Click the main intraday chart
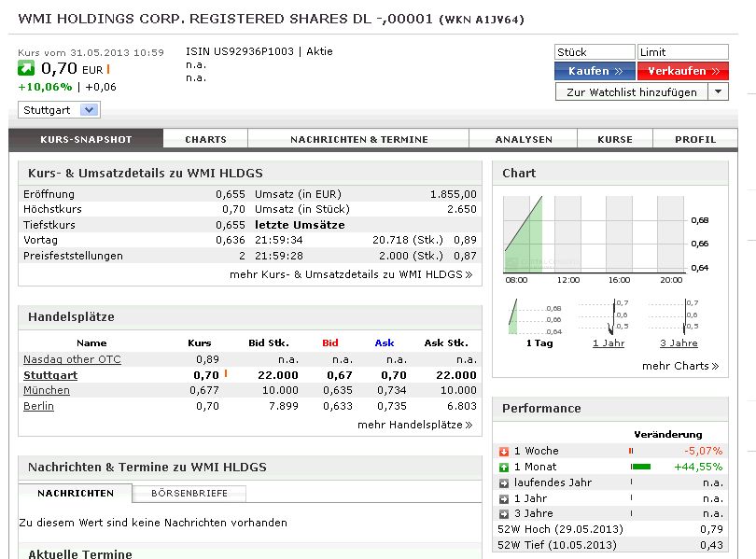This screenshot has width=756, height=559. 605,240
